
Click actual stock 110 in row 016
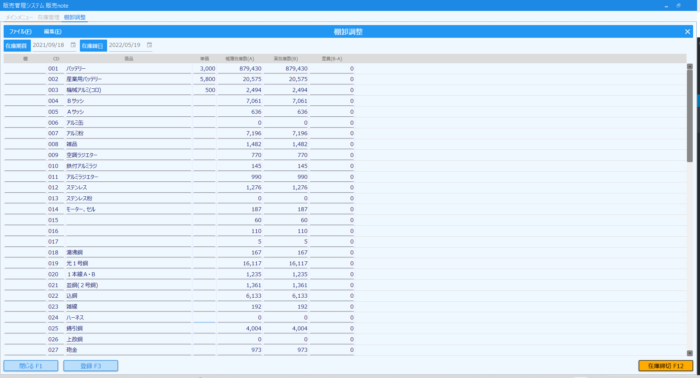(286, 231)
